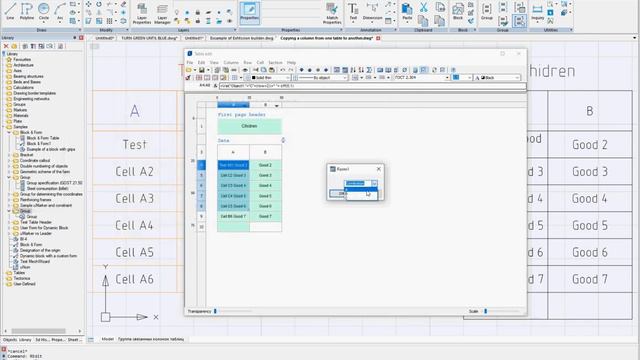Open Layer Properties

[142, 13]
